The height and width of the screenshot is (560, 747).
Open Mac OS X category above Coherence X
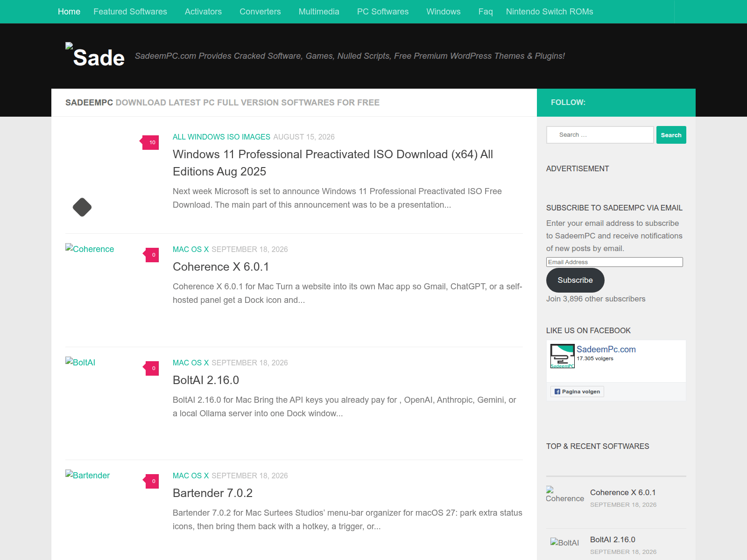click(x=190, y=249)
